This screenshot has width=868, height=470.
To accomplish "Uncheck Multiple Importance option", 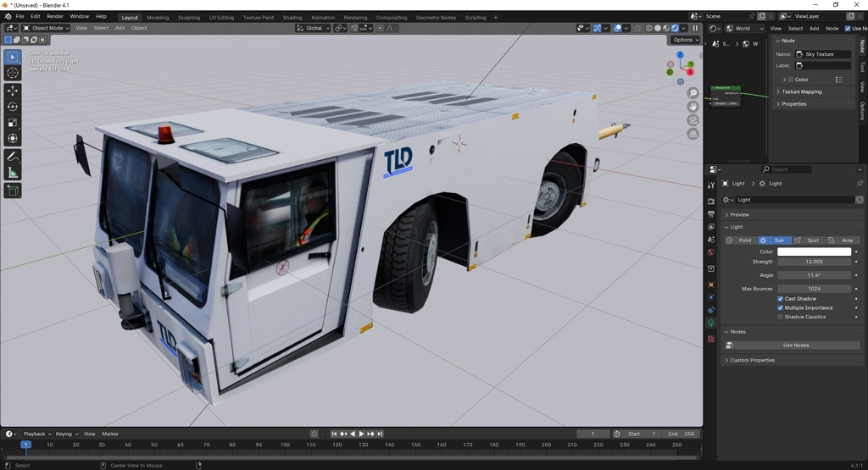I will point(781,308).
